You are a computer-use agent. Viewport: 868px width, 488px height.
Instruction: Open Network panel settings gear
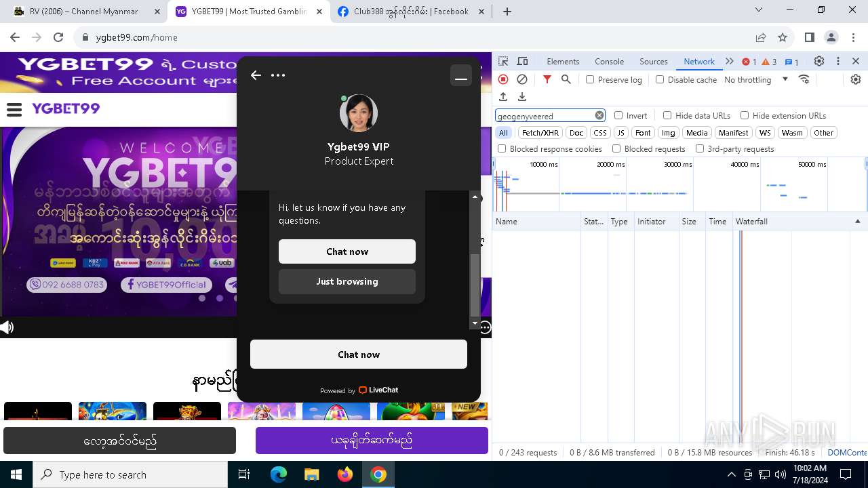(x=856, y=79)
